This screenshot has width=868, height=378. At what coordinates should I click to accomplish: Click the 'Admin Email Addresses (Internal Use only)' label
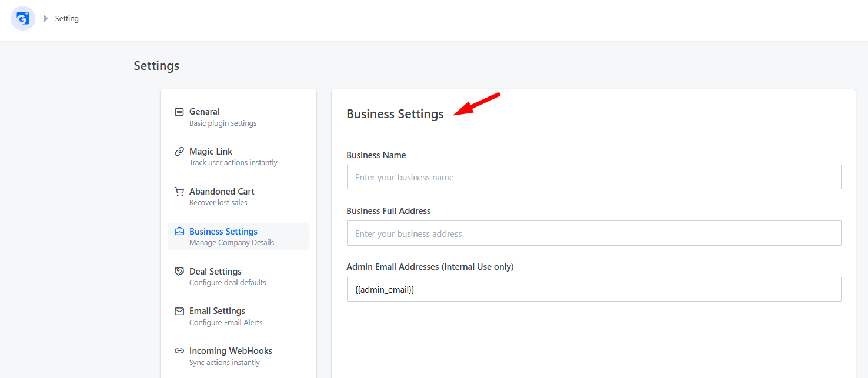pyautogui.click(x=430, y=267)
